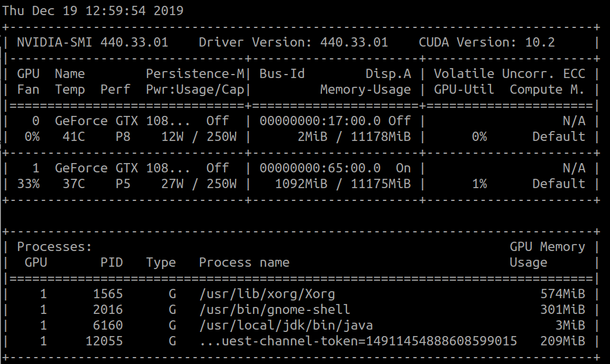Click PID 6160
Viewport: 610px width, 364px height.
coord(108,325)
